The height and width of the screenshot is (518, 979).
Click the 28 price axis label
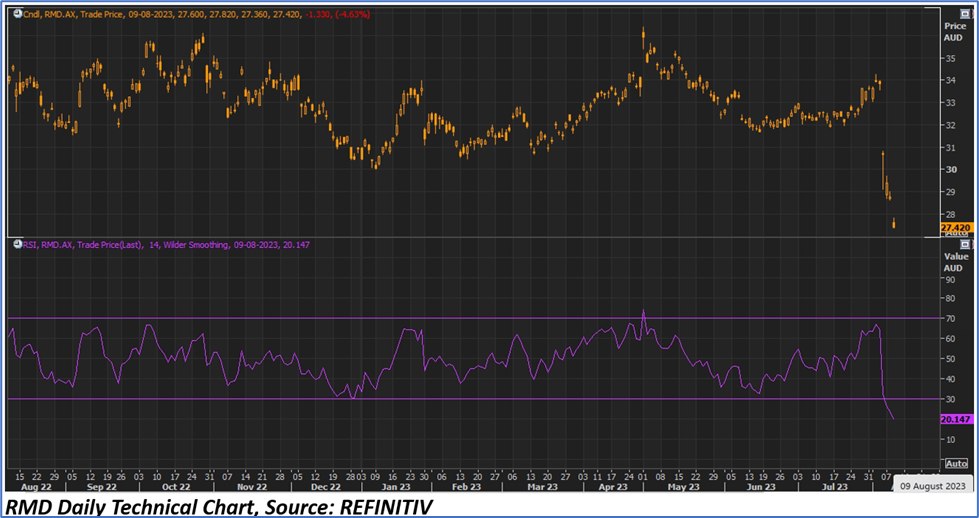[x=951, y=214]
